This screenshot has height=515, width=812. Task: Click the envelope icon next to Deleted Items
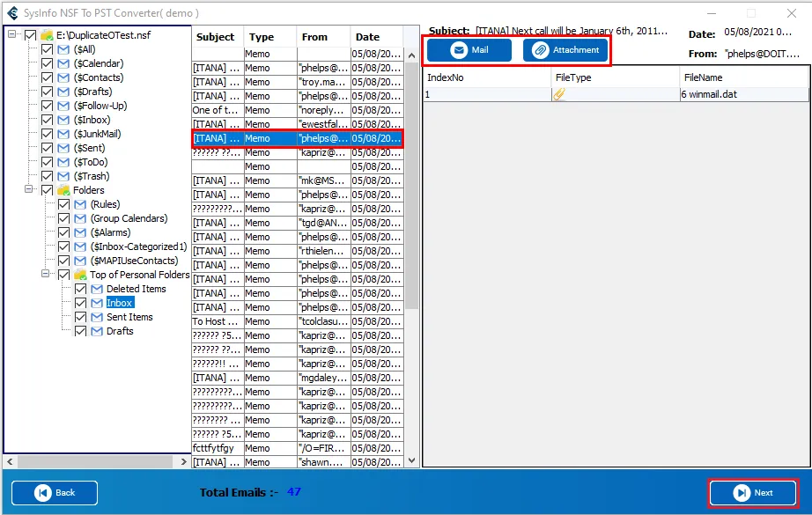click(97, 289)
